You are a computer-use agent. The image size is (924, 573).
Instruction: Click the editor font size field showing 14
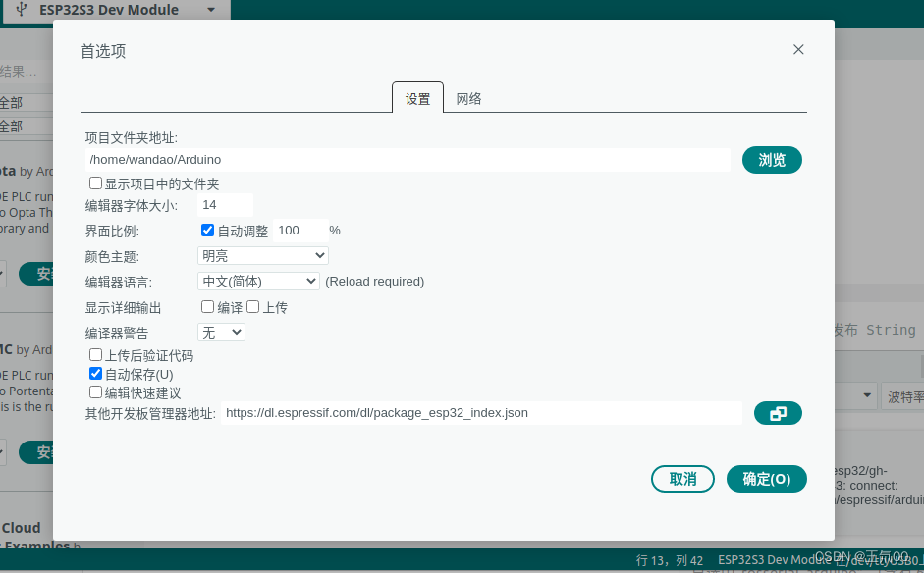[224, 205]
